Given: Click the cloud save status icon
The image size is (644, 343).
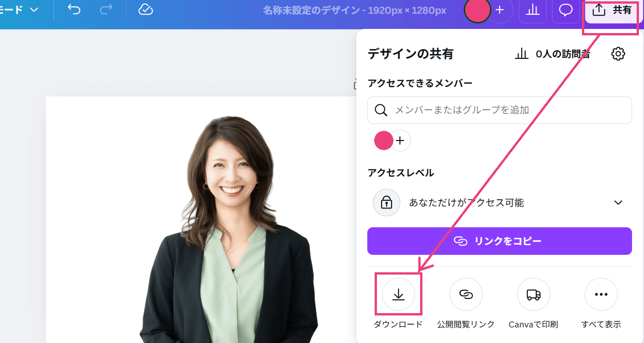Looking at the screenshot, I should [x=146, y=10].
